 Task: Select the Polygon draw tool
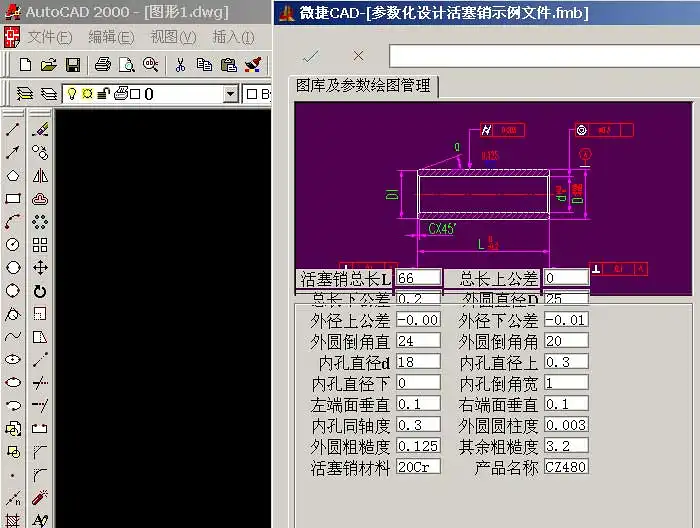pyautogui.click(x=13, y=176)
